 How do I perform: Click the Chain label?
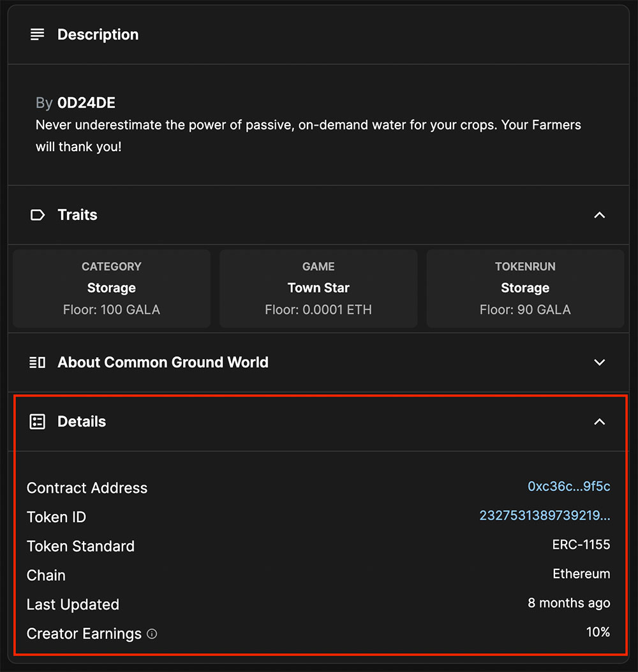point(46,576)
